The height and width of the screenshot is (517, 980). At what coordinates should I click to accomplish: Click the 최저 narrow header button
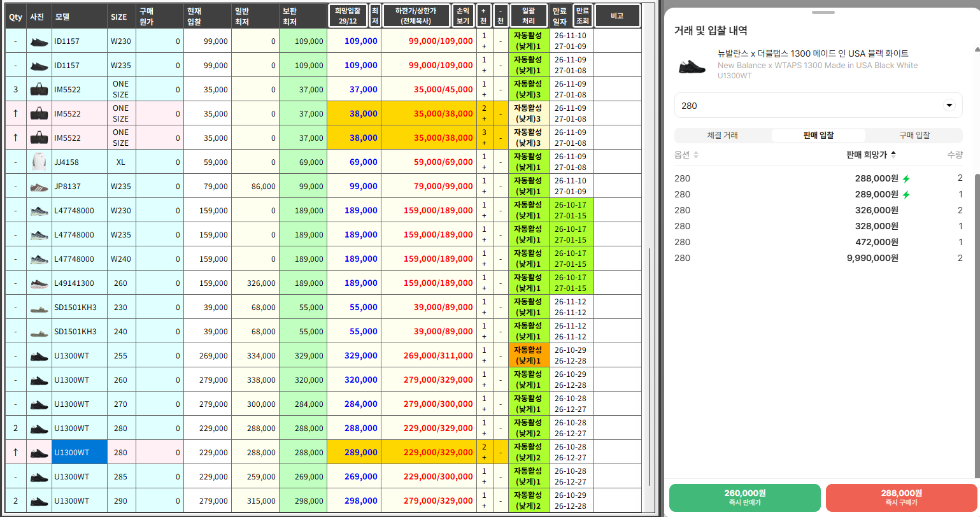click(x=375, y=16)
